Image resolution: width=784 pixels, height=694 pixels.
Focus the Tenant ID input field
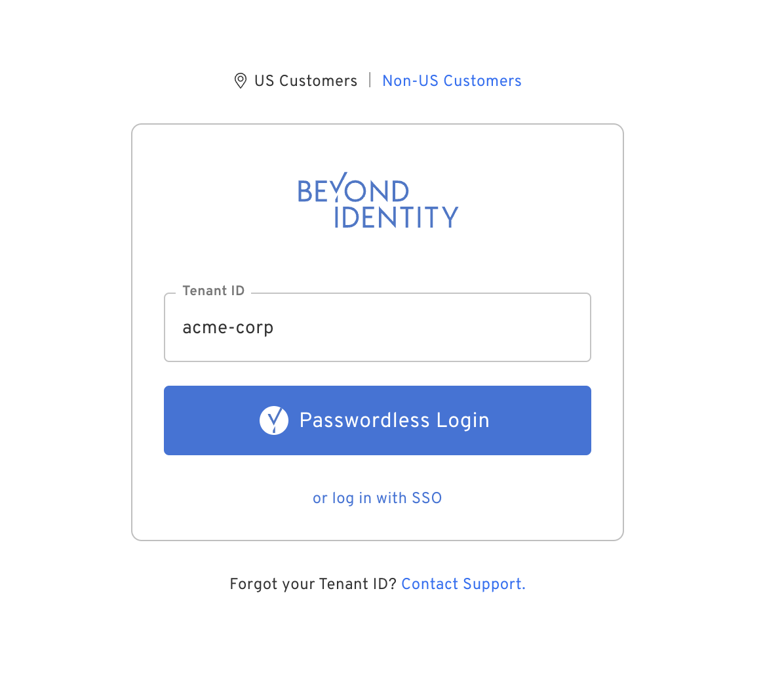click(378, 327)
